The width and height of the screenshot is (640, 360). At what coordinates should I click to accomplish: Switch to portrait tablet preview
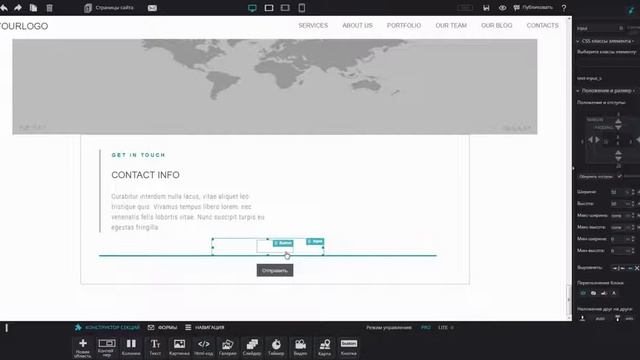pyautogui.click(x=285, y=8)
